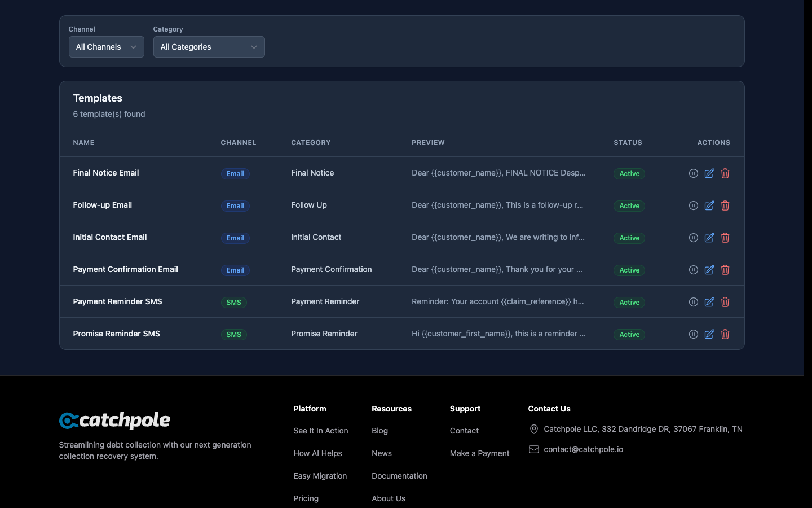Edit the Payment Reminder SMS template
This screenshot has height=508, width=812.
[x=709, y=302]
